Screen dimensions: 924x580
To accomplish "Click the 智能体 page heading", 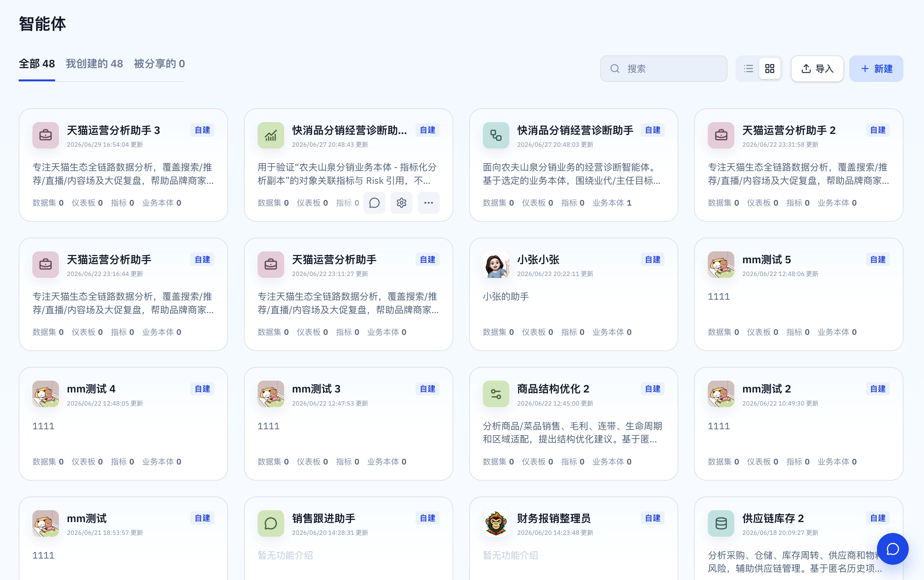I will pyautogui.click(x=43, y=24).
